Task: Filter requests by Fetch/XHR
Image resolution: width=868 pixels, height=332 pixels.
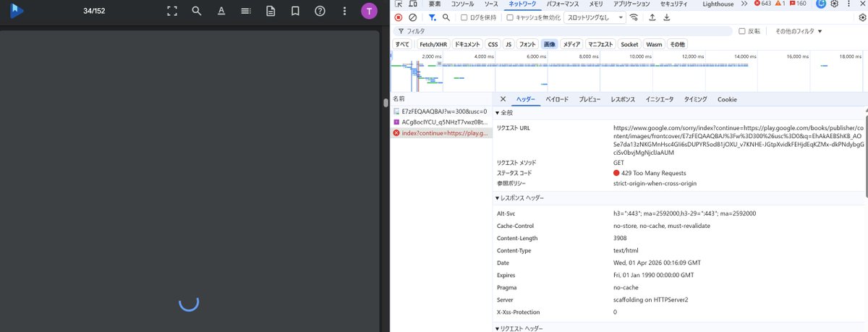Action: (x=433, y=44)
